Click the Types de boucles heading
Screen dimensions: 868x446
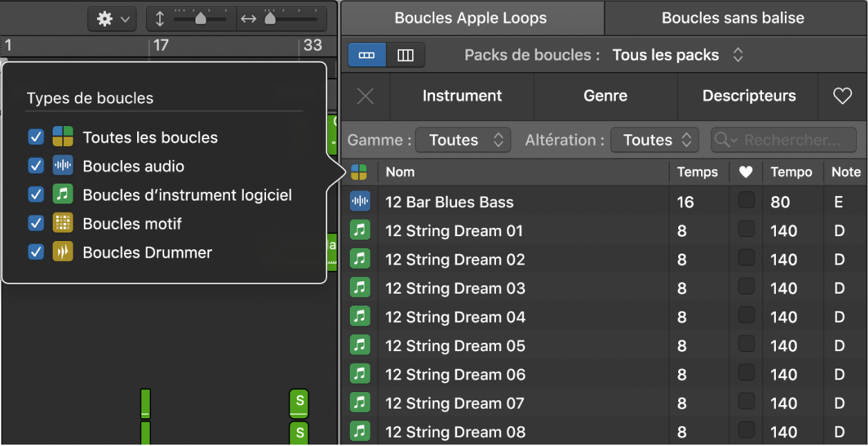(x=90, y=98)
